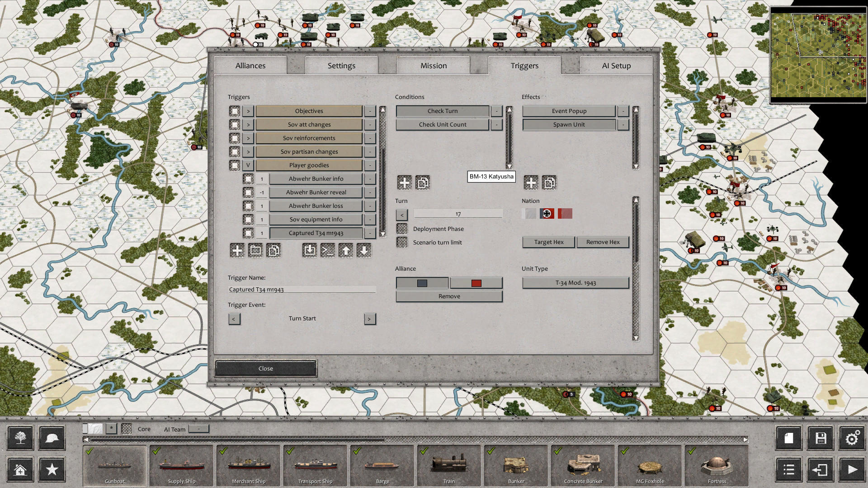Click the Remove Hex button
Viewport: 868px width, 488px height.
[603, 242]
